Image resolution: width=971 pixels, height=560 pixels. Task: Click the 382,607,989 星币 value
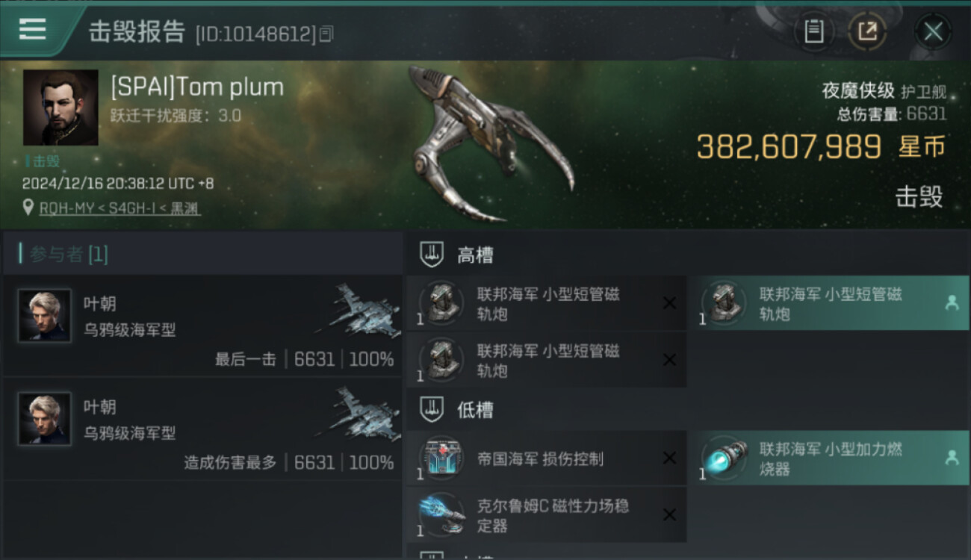(822, 147)
